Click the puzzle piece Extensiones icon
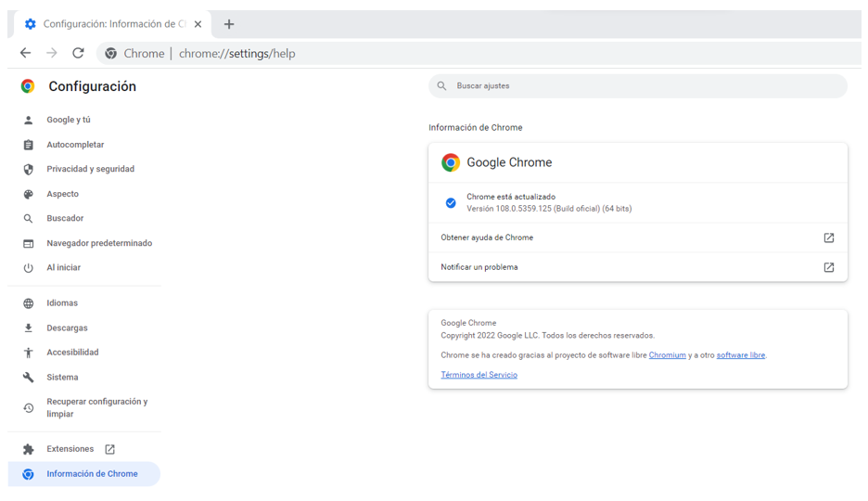 28,450
